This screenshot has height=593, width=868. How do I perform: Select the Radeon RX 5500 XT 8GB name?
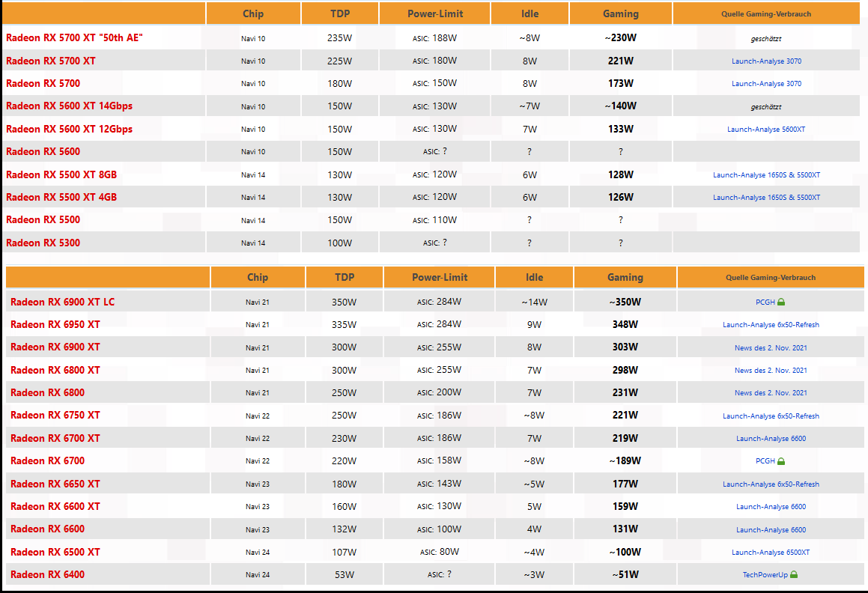tap(61, 175)
